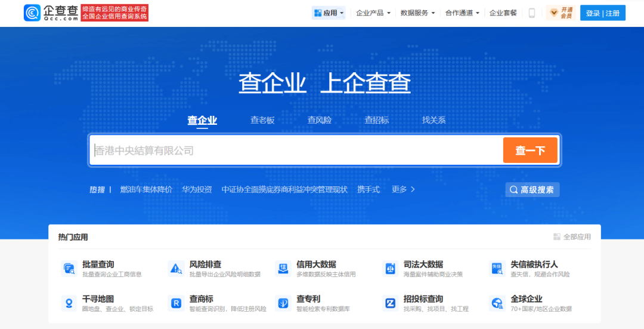Switch to the 查风险 tab
This screenshot has width=644, height=329.
pyautogui.click(x=320, y=120)
